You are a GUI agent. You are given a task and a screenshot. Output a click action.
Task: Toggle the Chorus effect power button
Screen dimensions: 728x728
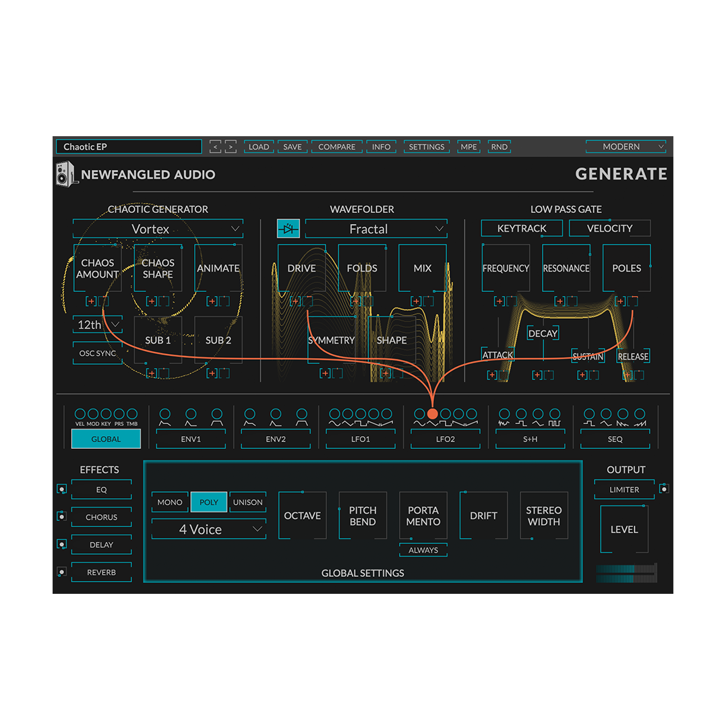point(62,516)
